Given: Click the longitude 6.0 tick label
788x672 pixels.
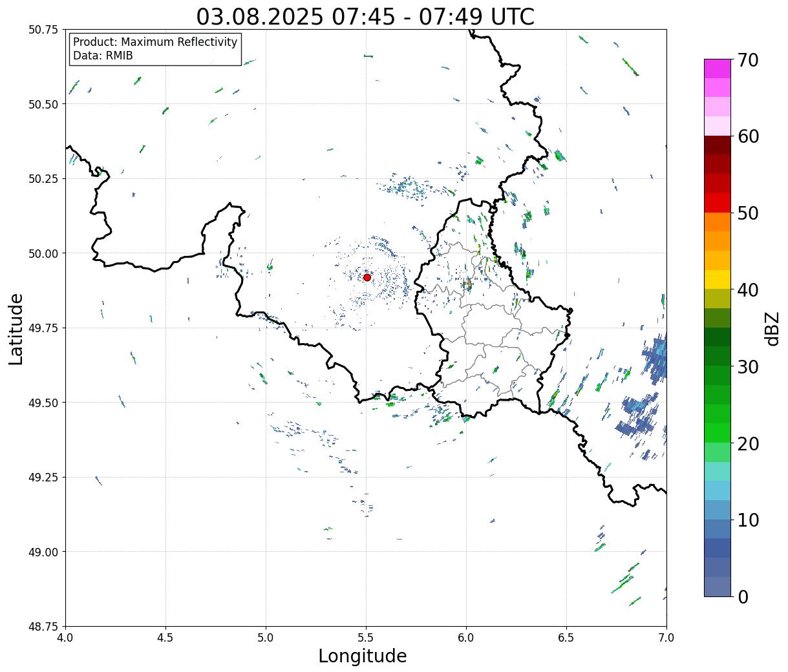Looking at the screenshot, I should click(466, 638).
